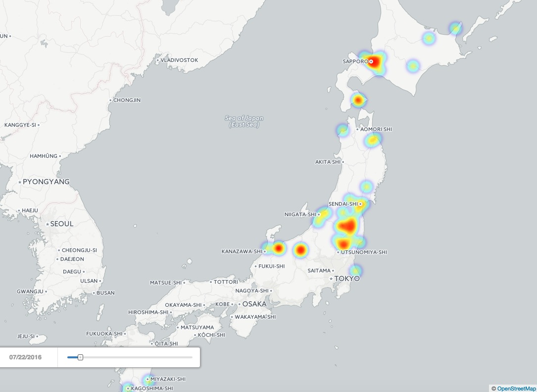Click the Hiroshima-shi city label
The width and height of the screenshot is (537, 392).
[x=148, y=312]
